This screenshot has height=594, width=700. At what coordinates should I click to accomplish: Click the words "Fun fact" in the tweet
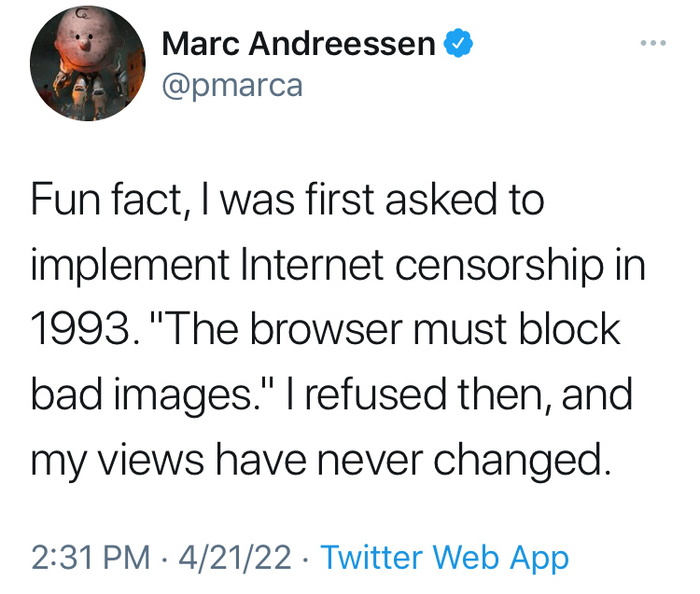click(105, 200)
